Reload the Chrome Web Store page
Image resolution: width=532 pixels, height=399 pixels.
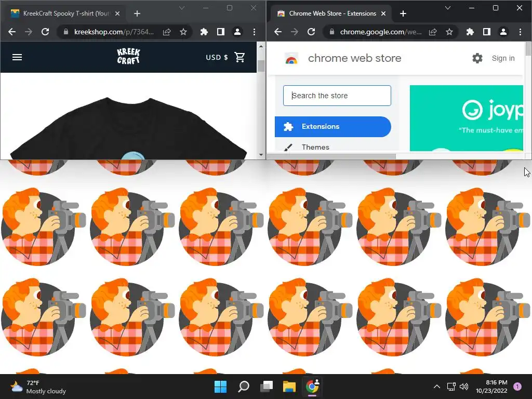point(311,32)
